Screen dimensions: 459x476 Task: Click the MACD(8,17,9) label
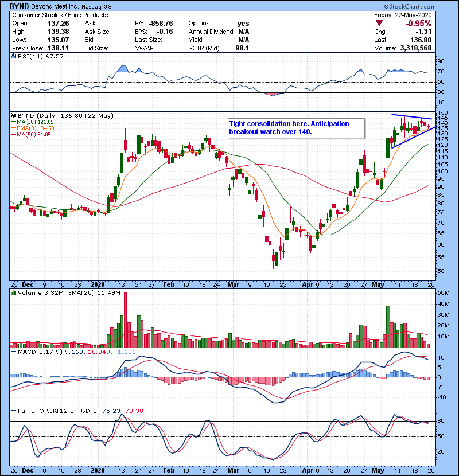40,352
